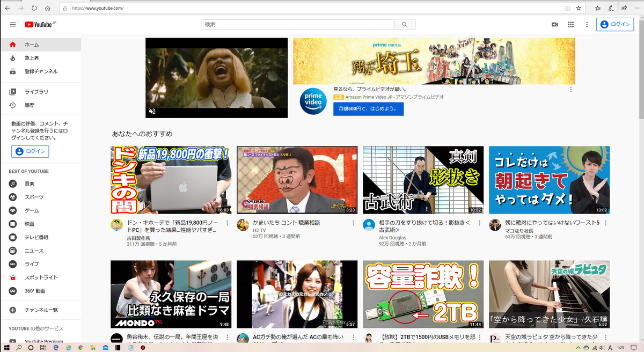Open the options menu on the ドン・キホーテ video
The width and height of the screenshot is (644, 352).
tap(228, 223)
